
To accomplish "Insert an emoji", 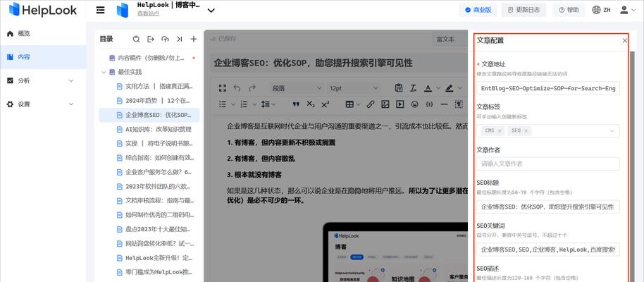I will click(x=414, y=104).
